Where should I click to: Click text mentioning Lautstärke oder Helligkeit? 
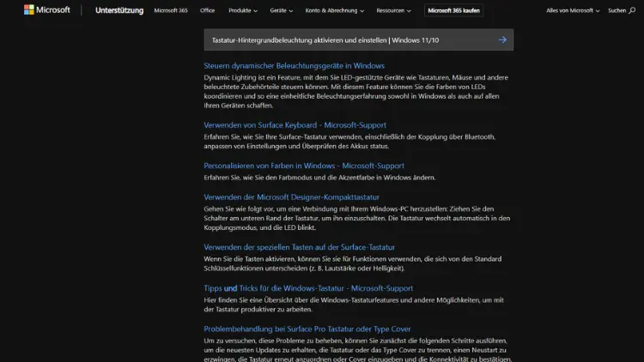(x=352, y=263)
